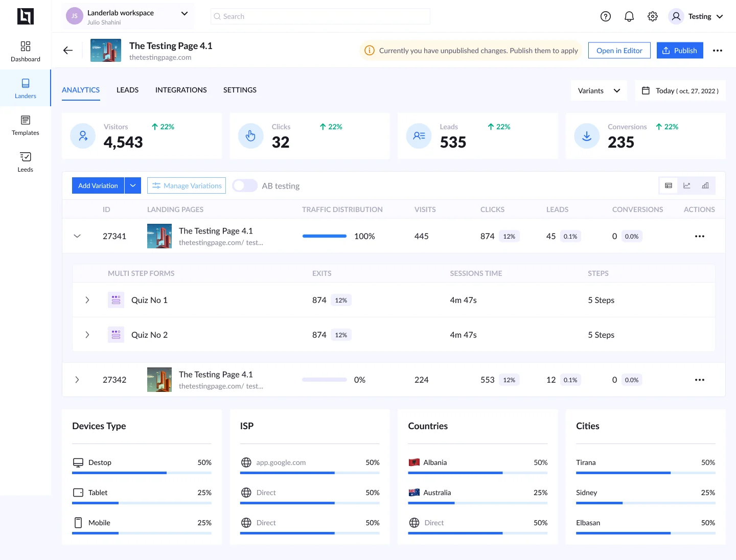736x560 pixels.
Task: Switch to bar chart view icon
Action: coord(705,185)
